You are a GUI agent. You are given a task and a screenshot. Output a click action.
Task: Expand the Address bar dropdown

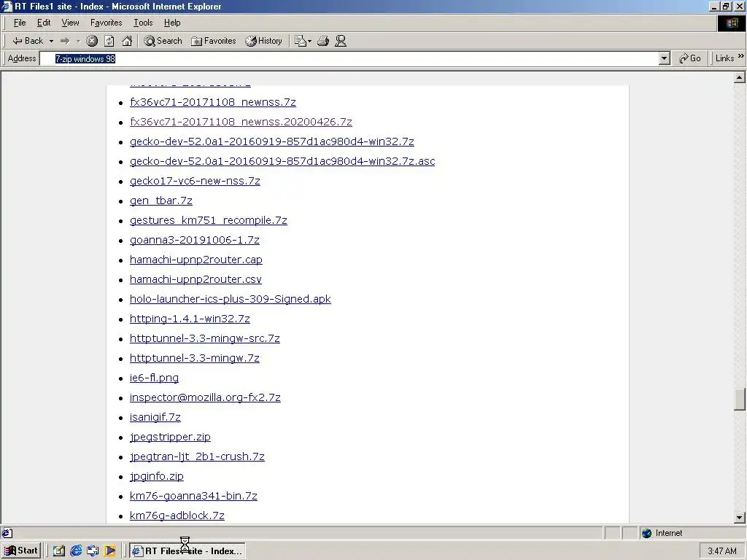pos(665,58)
